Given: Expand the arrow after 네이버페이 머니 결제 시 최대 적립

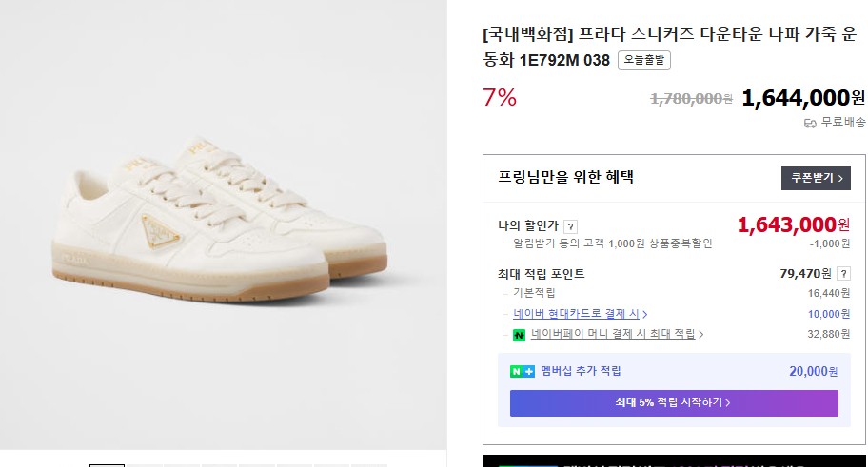Looking at the screenshot, I should pyautogui.click(x=700, y=335).
